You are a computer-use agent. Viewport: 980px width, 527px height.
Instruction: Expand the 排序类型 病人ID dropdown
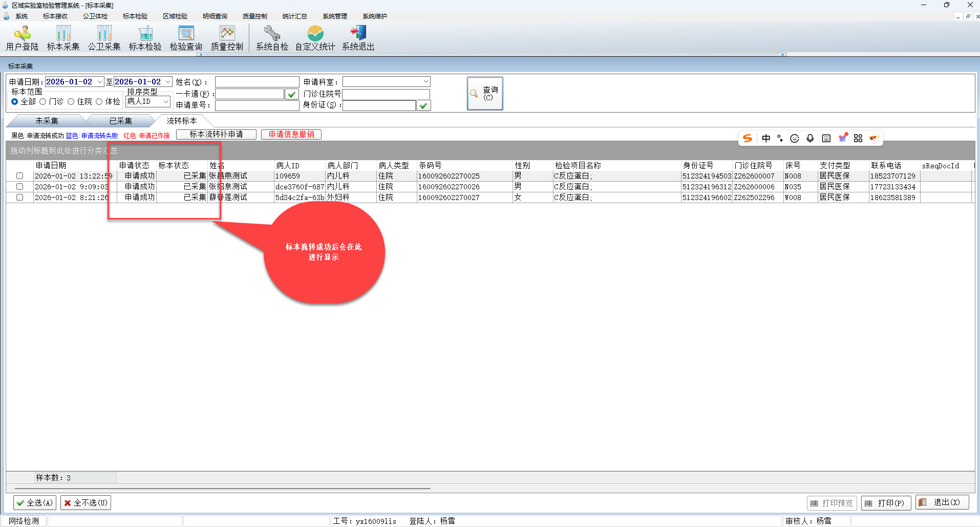click(166, 102)
